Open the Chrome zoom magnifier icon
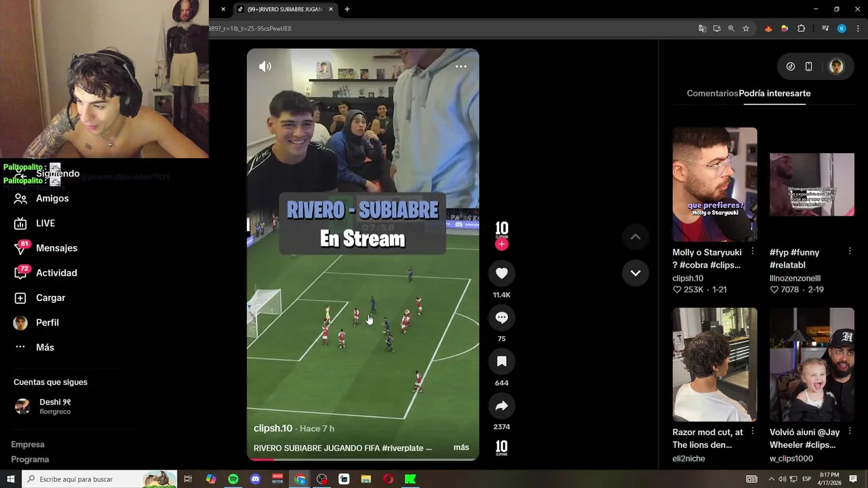 click(731, 28)
